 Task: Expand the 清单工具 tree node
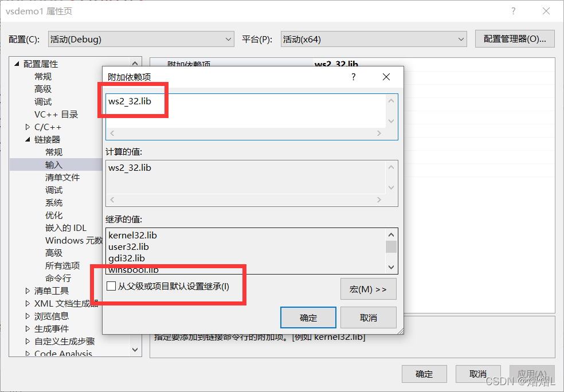click(x=28, y=291)
